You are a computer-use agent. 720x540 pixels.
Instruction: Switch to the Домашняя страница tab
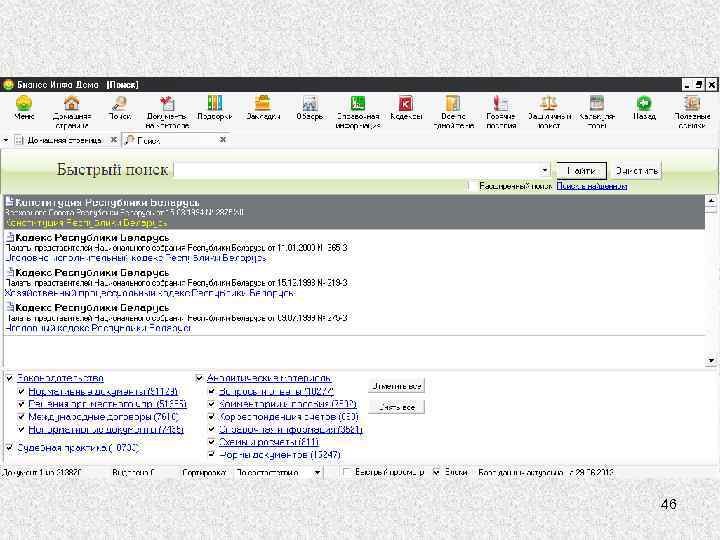click(x=64, y=140)
